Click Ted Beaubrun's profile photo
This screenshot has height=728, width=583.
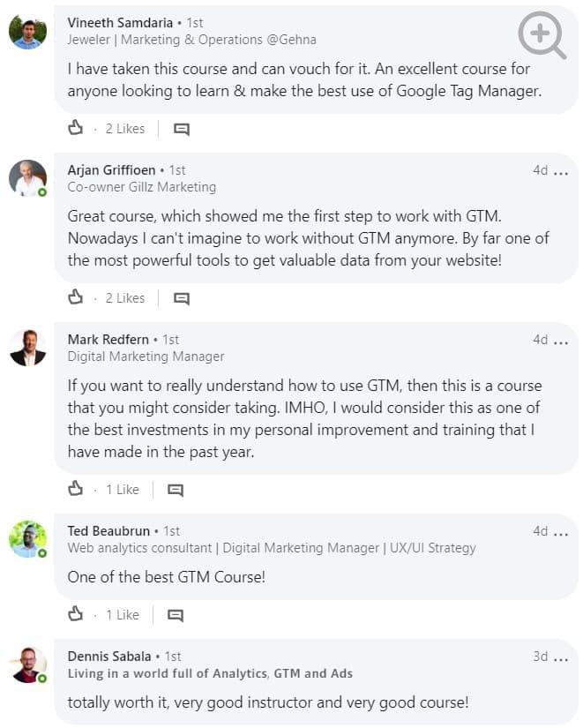click(x=27, y=539)
